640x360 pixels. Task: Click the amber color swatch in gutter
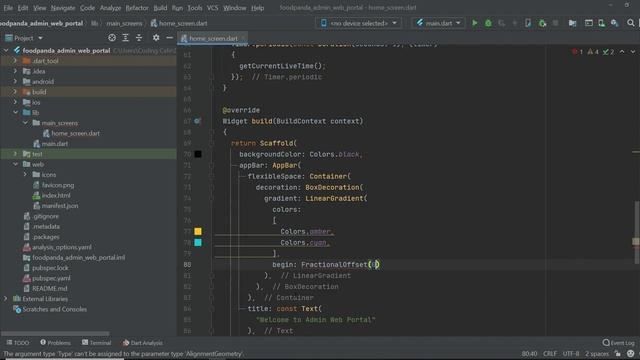198,231
